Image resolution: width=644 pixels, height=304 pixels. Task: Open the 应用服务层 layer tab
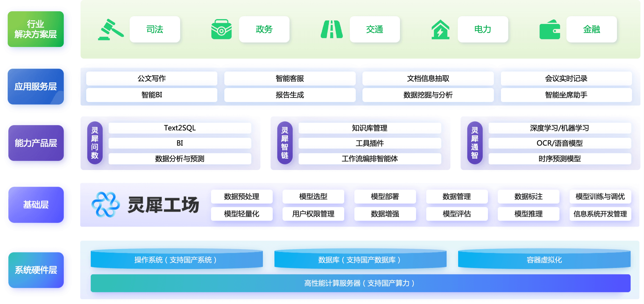pyautogui.click(x=36, y=87)
